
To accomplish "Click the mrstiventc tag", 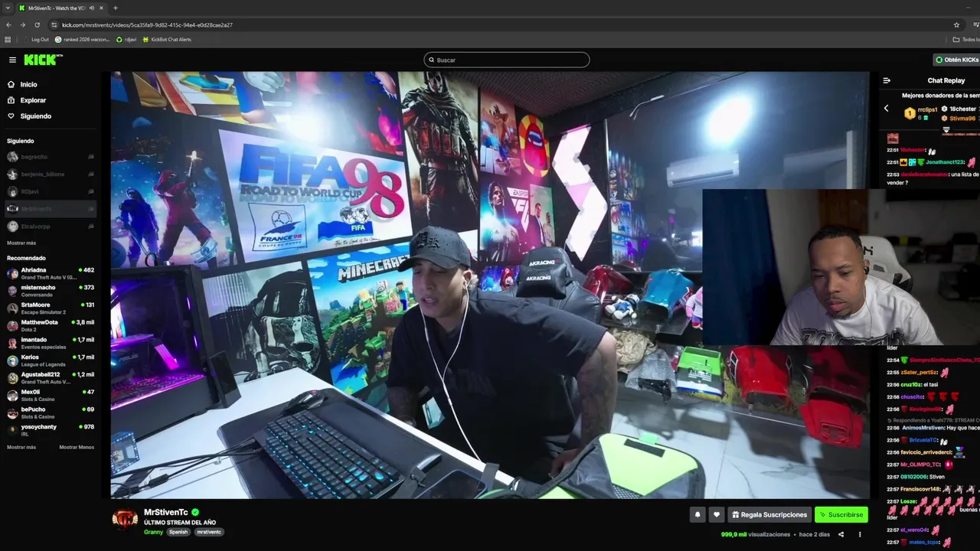I will pos(209,532).
